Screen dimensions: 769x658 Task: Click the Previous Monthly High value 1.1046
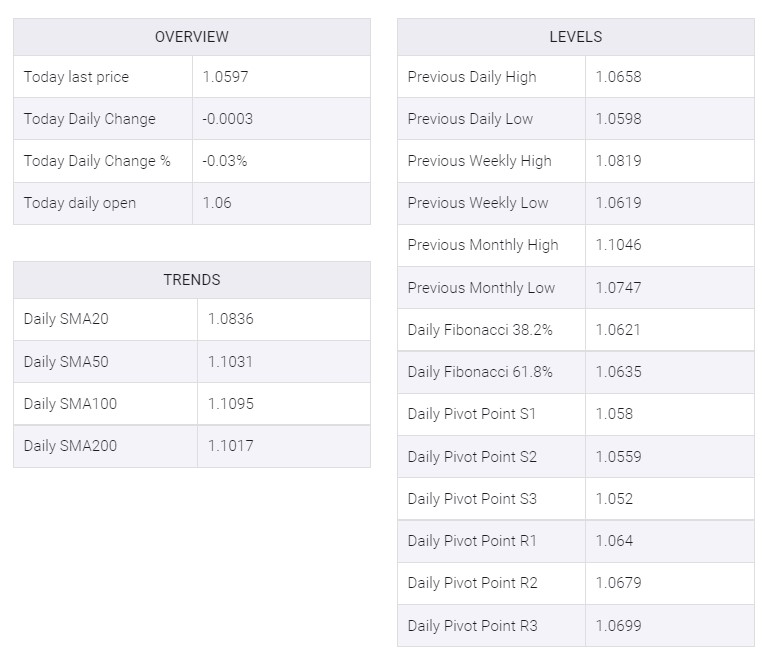(618, 245)
